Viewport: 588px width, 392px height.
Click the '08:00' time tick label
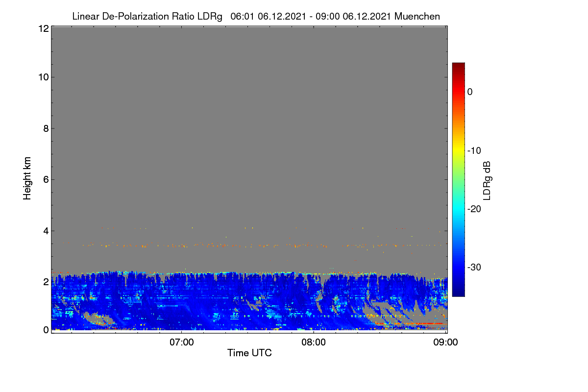coord(314,342)
